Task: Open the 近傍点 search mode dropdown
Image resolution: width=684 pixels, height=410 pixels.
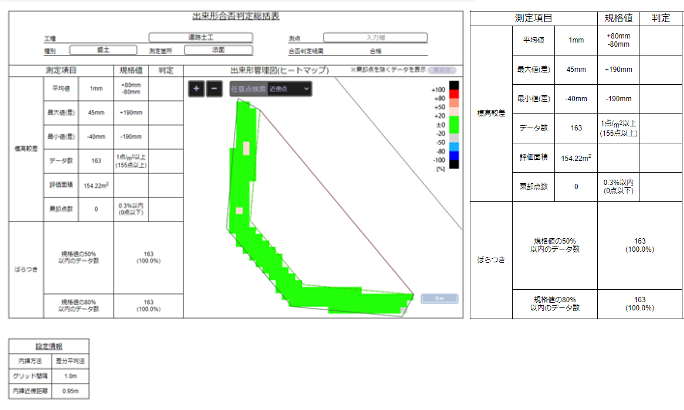Action: (x=289, y=89)
